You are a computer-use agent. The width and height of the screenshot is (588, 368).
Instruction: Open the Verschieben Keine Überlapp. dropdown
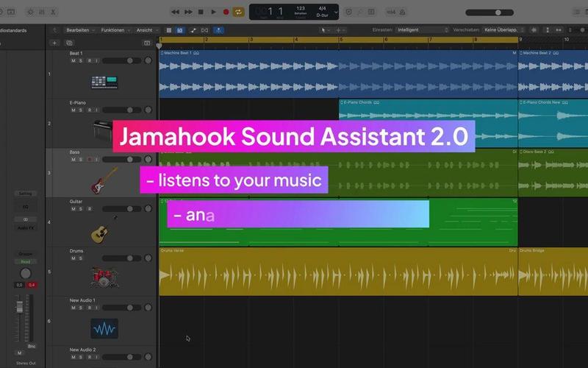[503, 29]
